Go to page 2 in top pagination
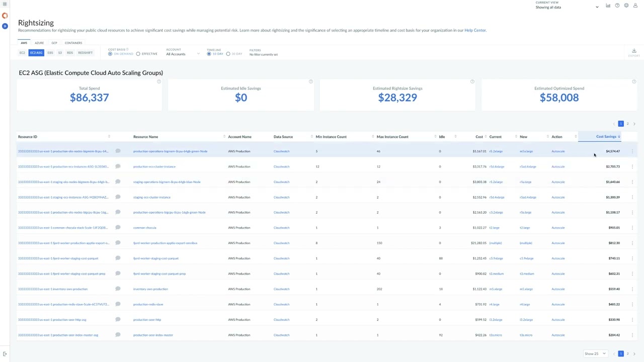The image size is (644, 362). [x=627, y=124]
